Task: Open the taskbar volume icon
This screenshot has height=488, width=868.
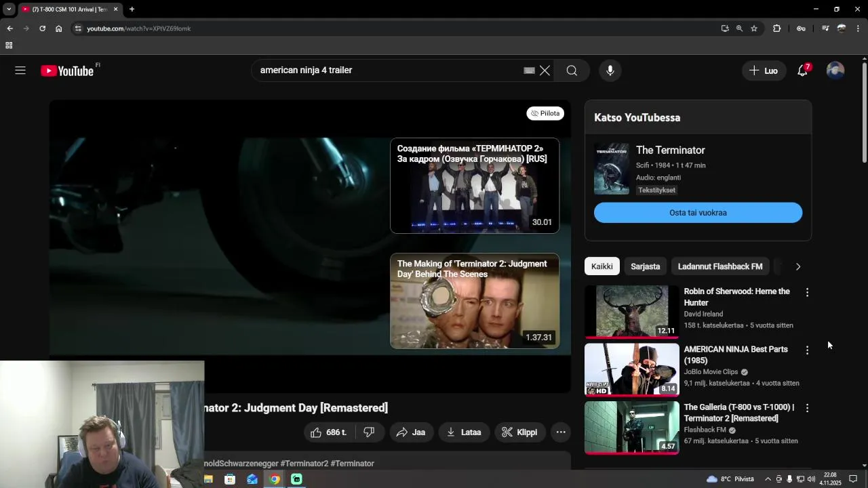Action: pos(812,479)
